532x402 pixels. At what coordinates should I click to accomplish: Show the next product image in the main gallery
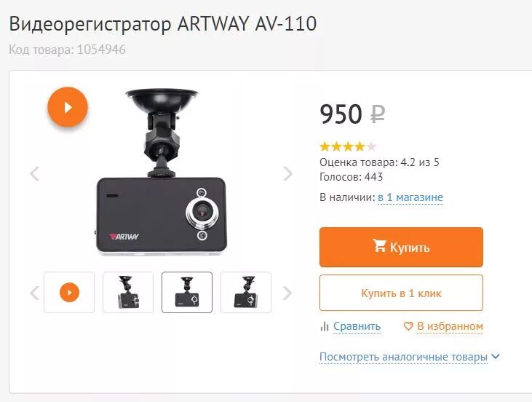287,173
